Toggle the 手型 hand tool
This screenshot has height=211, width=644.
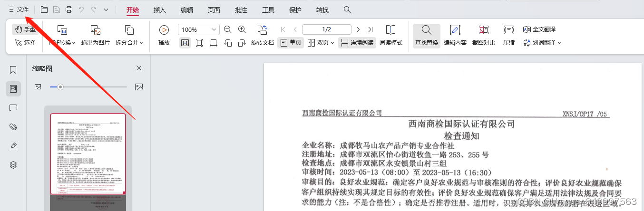[25, 29]
